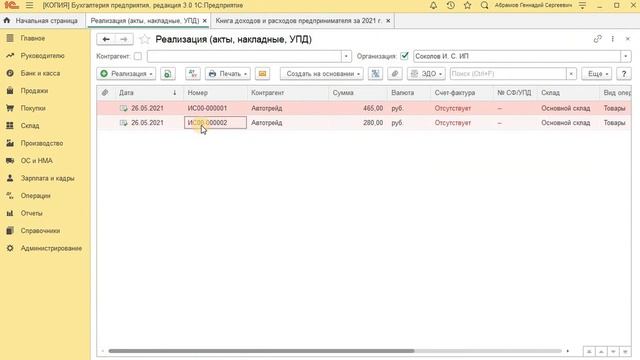The height and width of the screenshot is (360, 640).
Task: Open form's three-dot menu
Action: click(x=612, y=39)
